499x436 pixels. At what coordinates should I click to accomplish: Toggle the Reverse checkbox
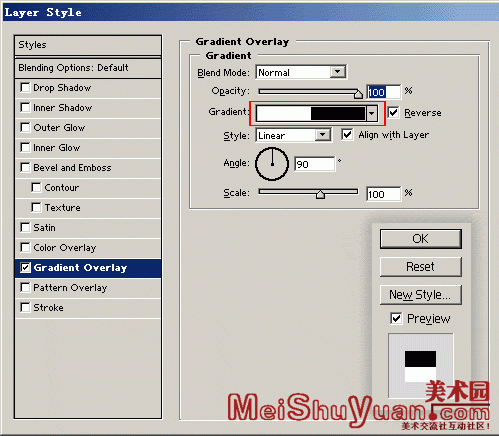tap(393, 113)
